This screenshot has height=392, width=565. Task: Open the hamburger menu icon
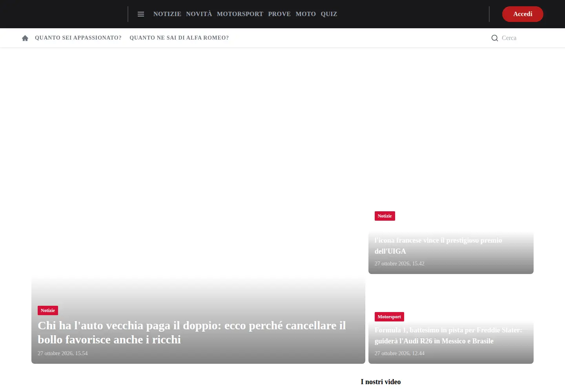click(x=141, y=14)
